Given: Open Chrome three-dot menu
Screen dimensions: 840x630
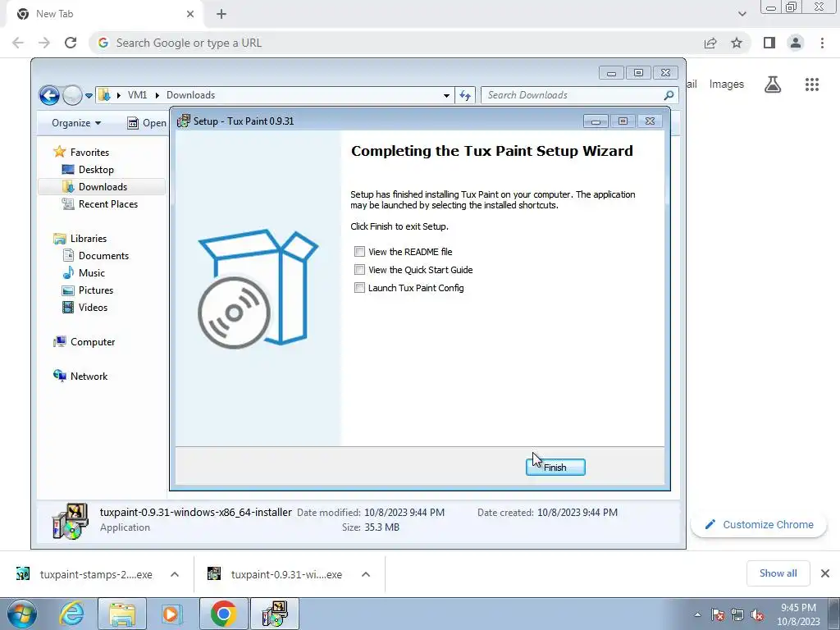Looking at the screenshot, I should 822,43.
